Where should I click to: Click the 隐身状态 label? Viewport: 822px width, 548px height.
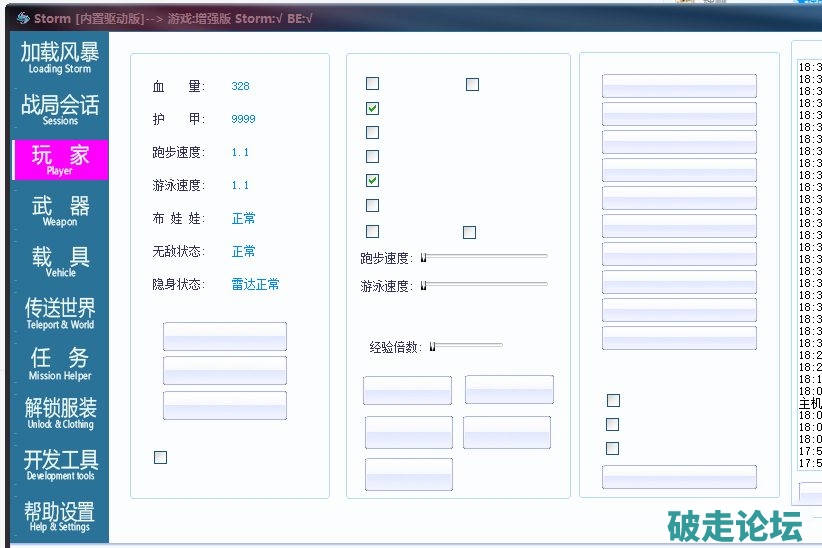[179, 284]
